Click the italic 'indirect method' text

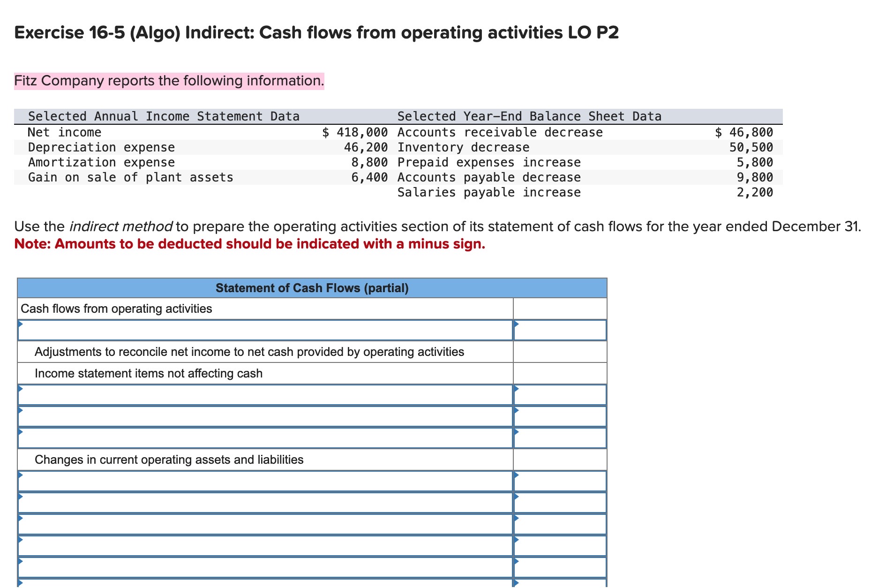(121, 226)
